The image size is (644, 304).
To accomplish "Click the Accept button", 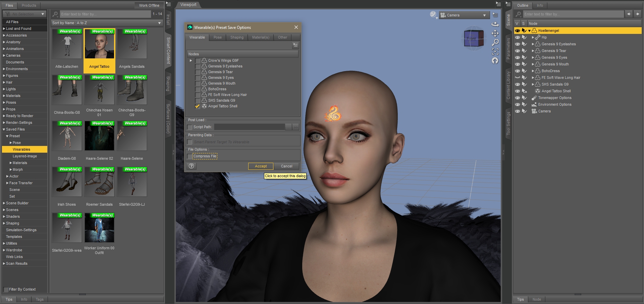I will [261, 166].
